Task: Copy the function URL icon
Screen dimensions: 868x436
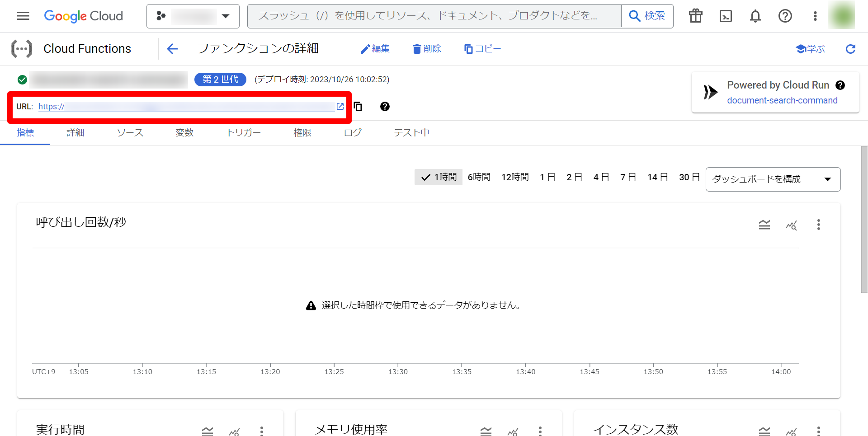Action: pyautogui.click(x=358, y=107)
